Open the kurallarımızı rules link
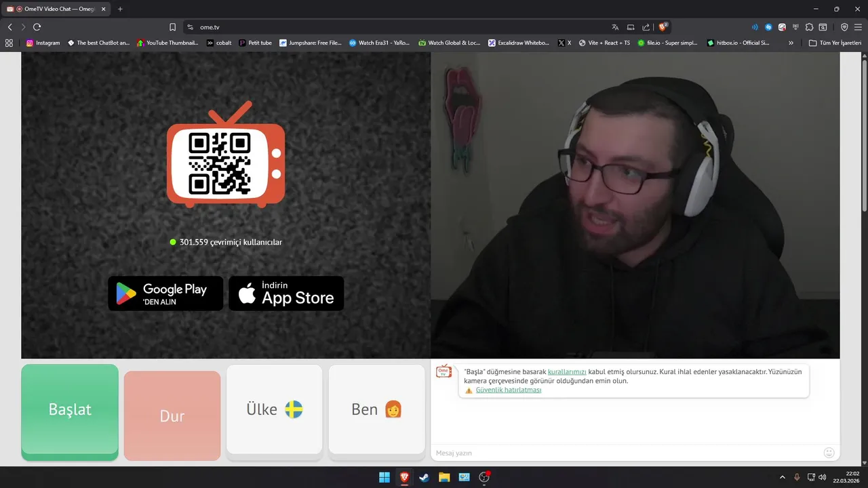The image size is (868, 488). click(567, 372)
